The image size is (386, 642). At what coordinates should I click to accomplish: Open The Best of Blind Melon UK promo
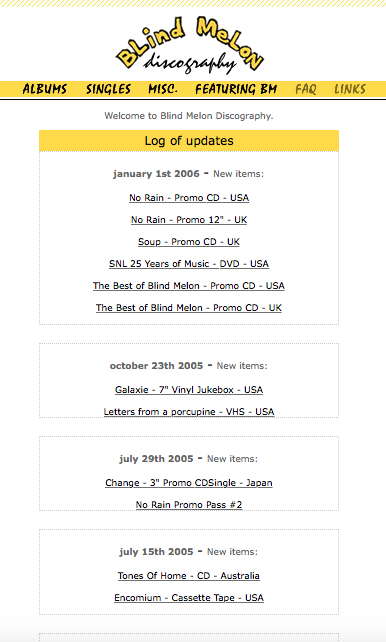coord(189,308)
